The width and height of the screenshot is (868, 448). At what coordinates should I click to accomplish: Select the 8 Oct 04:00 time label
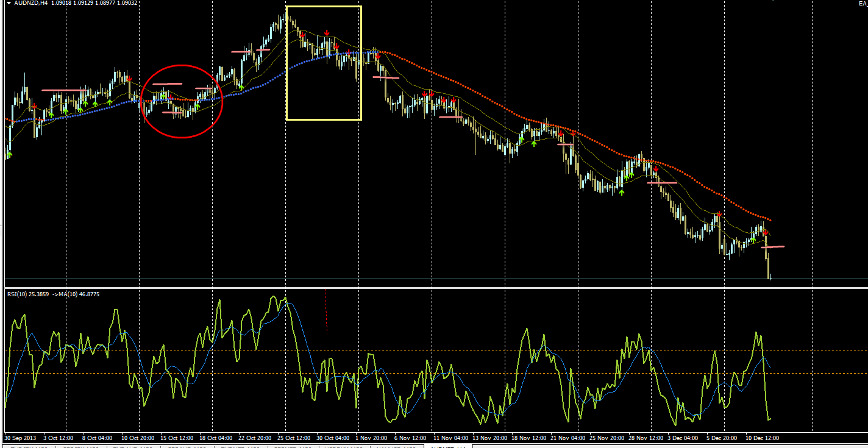pos(97,438)
